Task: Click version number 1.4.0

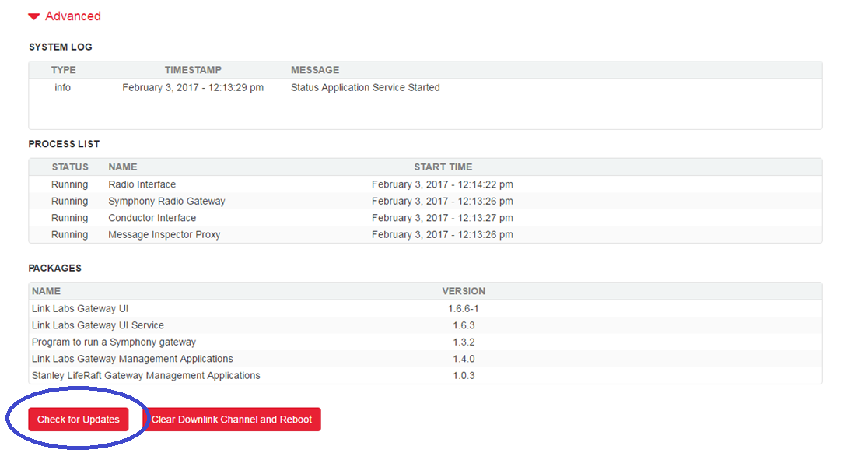Action: coord(464,358)
